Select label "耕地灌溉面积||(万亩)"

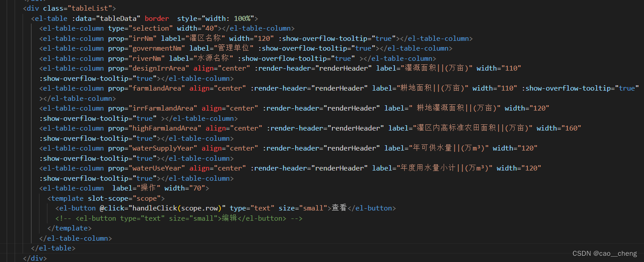pos(443,108)
